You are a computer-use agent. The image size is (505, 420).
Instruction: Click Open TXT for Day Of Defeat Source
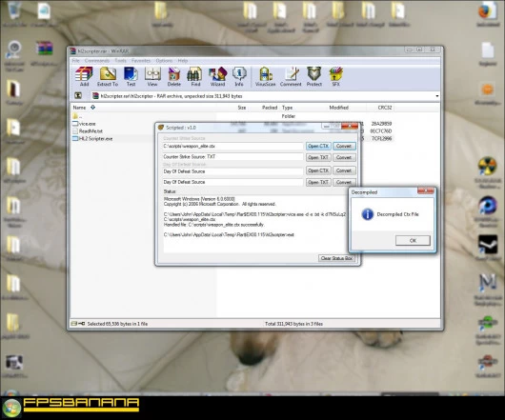point(318,182)
